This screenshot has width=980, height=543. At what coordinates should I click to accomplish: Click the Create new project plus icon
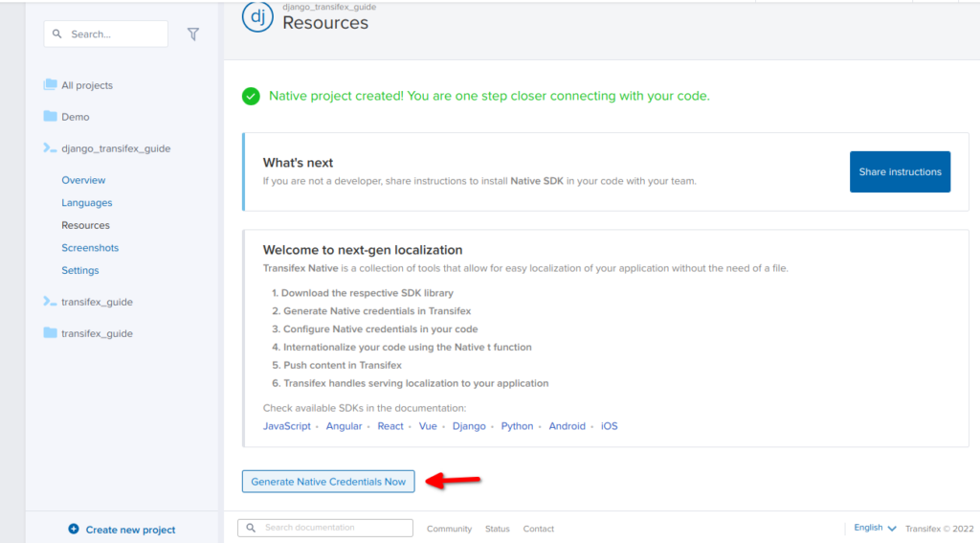point(74,529)
